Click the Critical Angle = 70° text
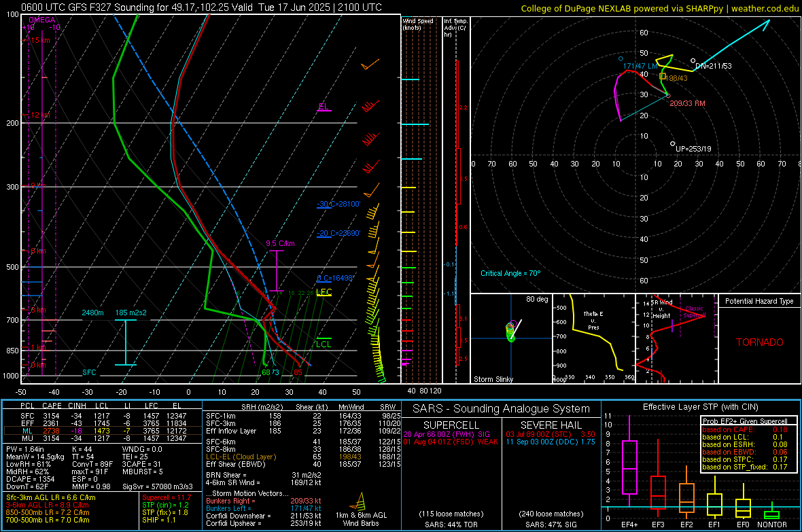The width and height of the screenshot is (802, 532). [510, 273]
